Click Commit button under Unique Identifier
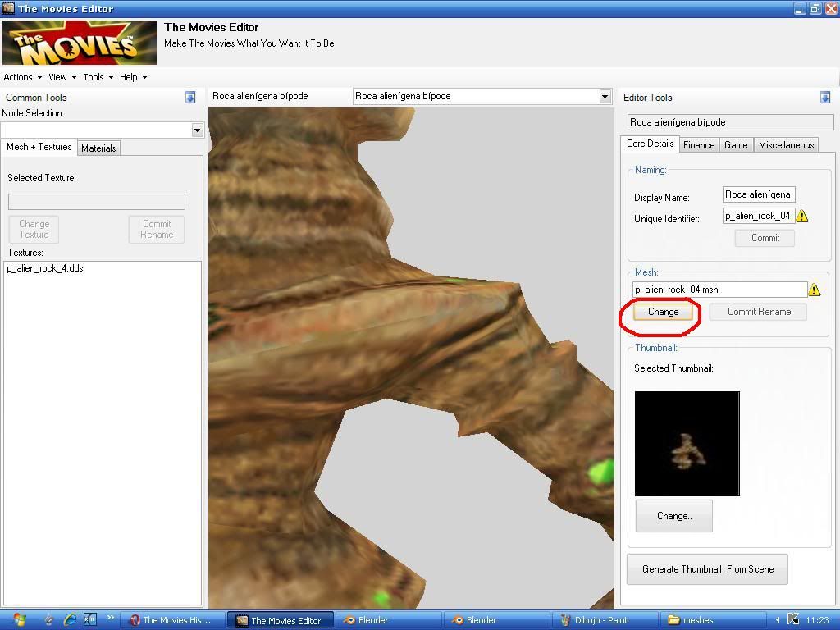This screenshot has height=630, width=840. (765, 238)
